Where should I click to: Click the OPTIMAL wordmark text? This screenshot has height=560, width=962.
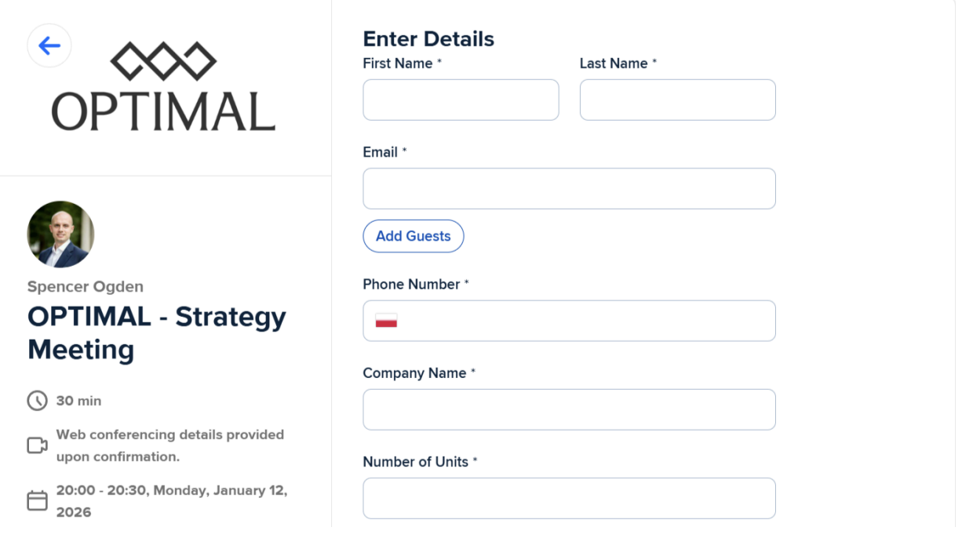[163, 111]
